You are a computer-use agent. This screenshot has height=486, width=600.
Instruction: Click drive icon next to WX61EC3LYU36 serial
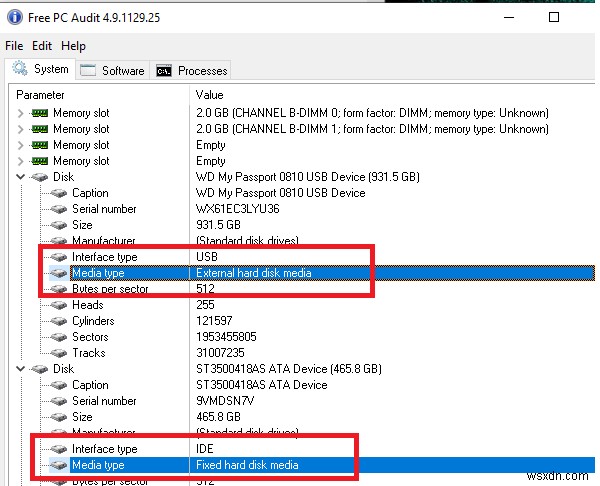59,209
